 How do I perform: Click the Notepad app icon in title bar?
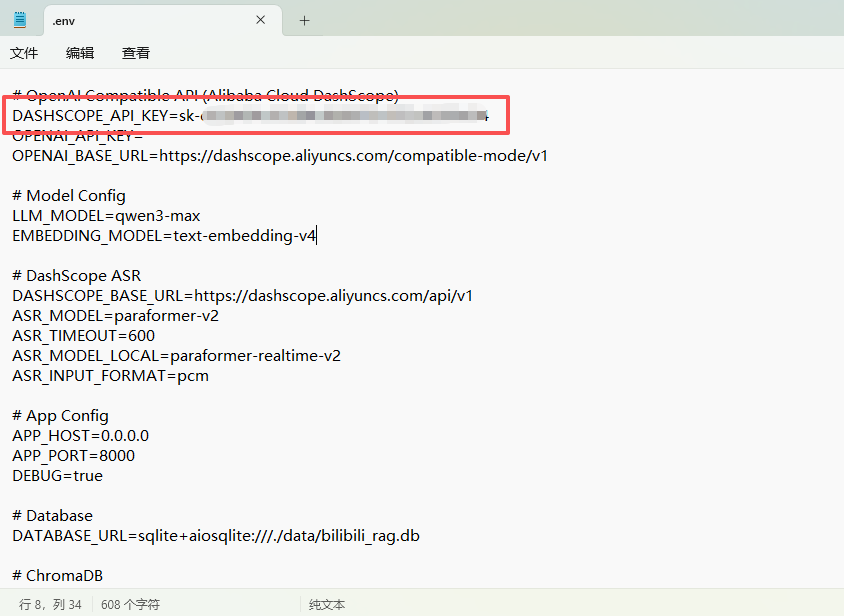coord(20,20)
